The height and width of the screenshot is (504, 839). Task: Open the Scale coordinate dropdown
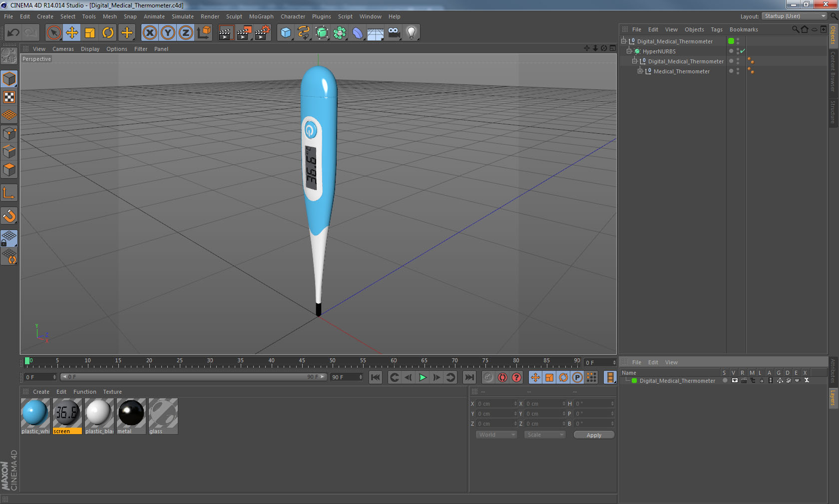point(545,435)
